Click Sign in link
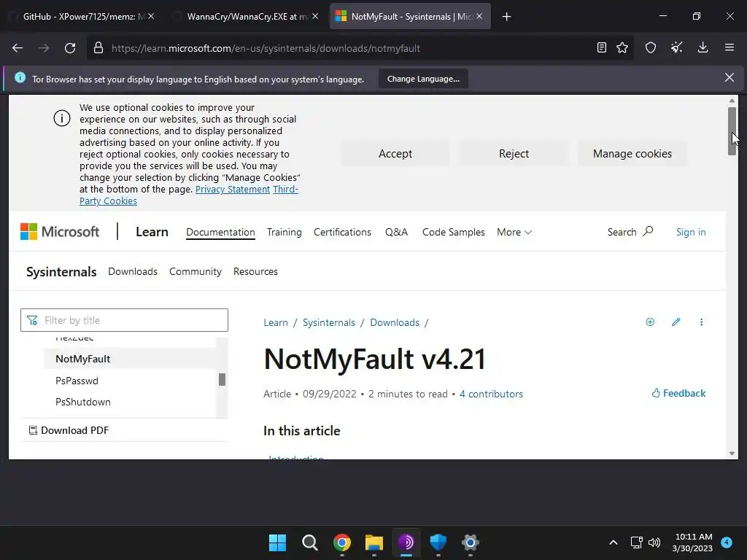The width and height of the screenshot is (747, 560). pos(691,232)
